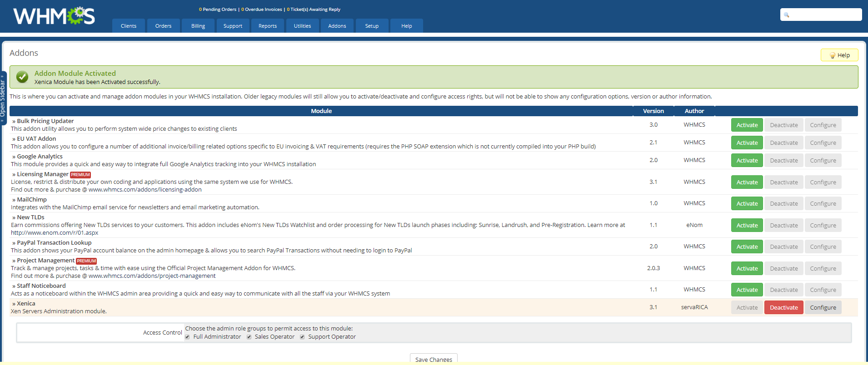Click the Bulk Pricing Updater title
The width and height of the screenshot is (868, 365).
tap(45, 121)
